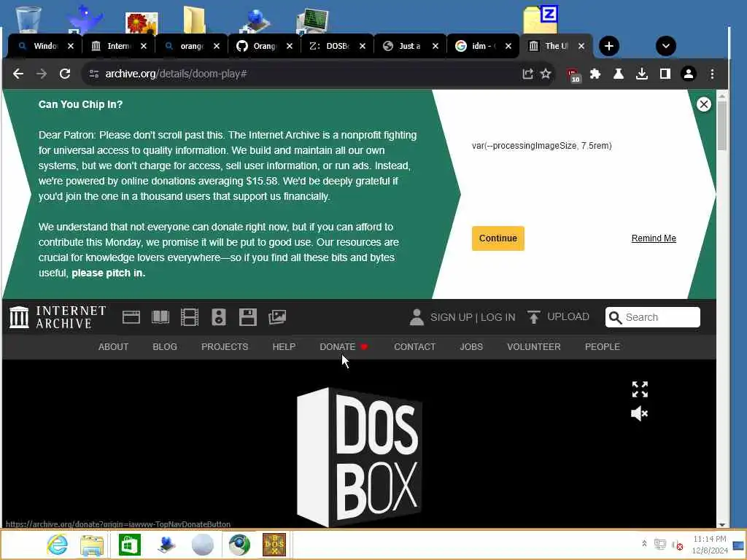Click the scrollbar down arrow
Screen dimensions: 747x560
[721, 524]
